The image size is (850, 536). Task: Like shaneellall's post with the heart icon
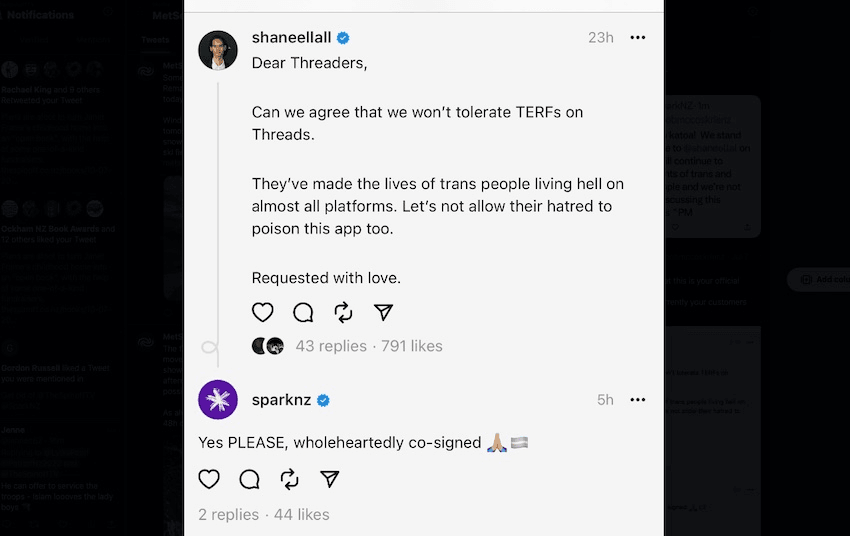pos(263,313)
